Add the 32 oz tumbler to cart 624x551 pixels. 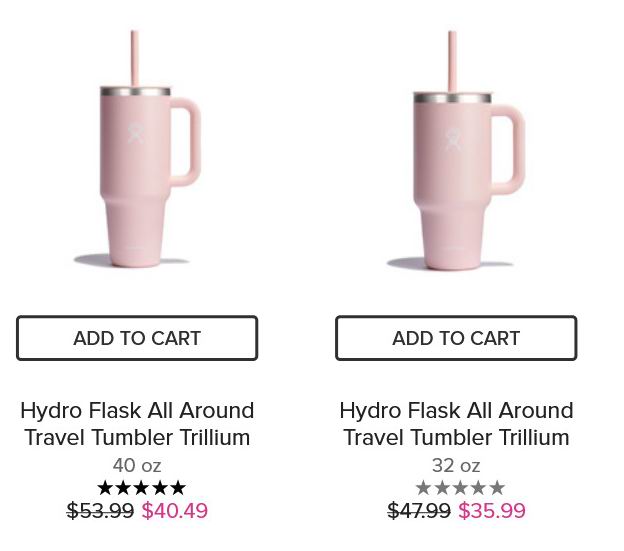tap(456, 338)
